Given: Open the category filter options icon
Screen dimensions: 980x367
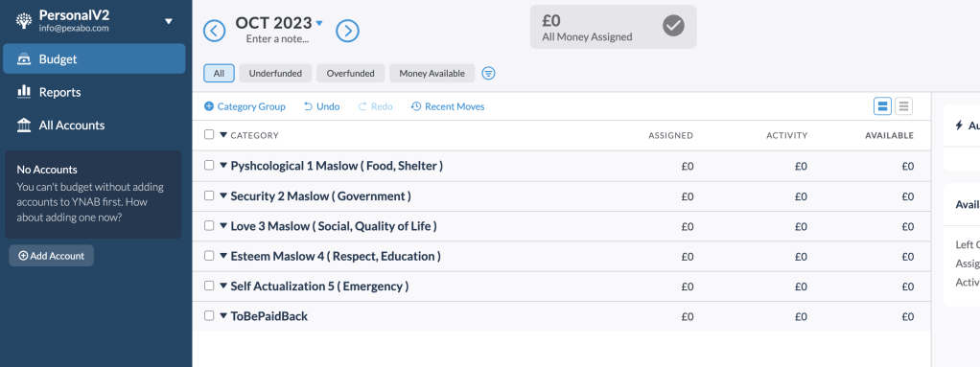Looking at the screenshot, I should [489, 74].
